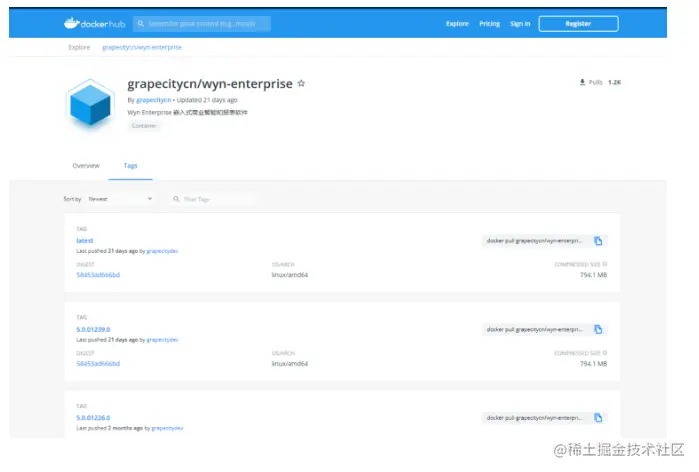Click compressed size info icon for 5.0.01239.0
Viewport: 699px width, 472px height.
tap(605, 353)
